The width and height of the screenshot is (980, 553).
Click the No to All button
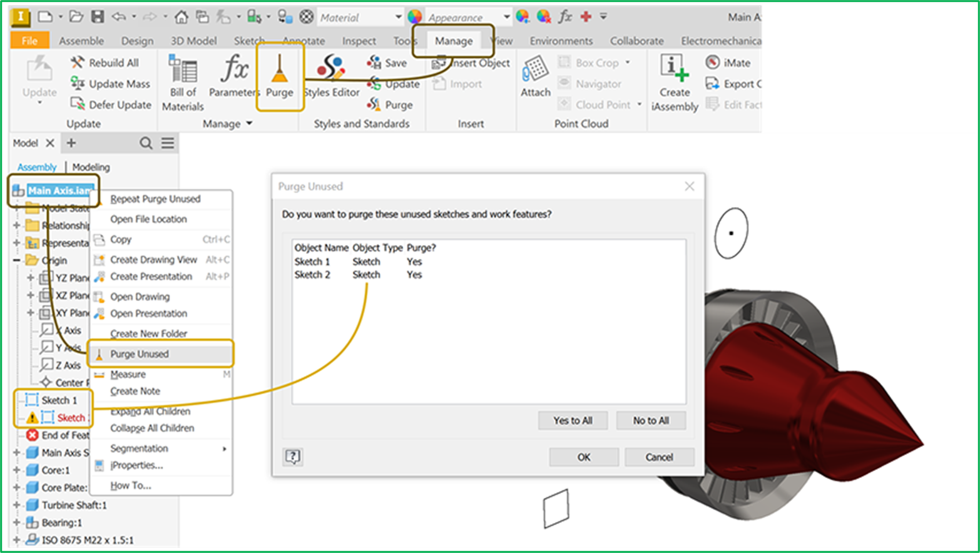651,420
